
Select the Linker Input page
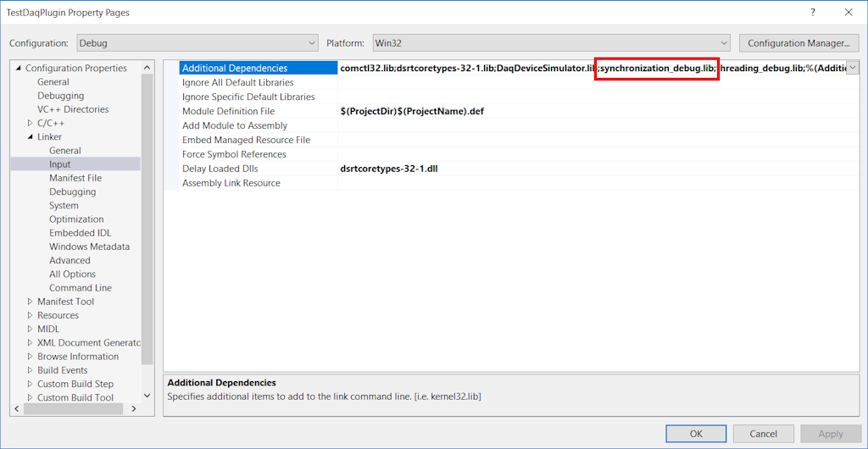pos(60,164)
